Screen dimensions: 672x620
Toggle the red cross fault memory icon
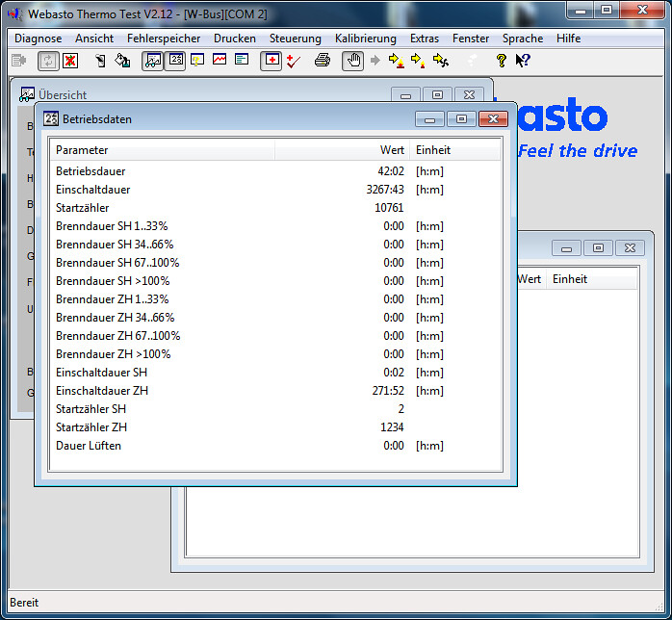tap(271, 61)
